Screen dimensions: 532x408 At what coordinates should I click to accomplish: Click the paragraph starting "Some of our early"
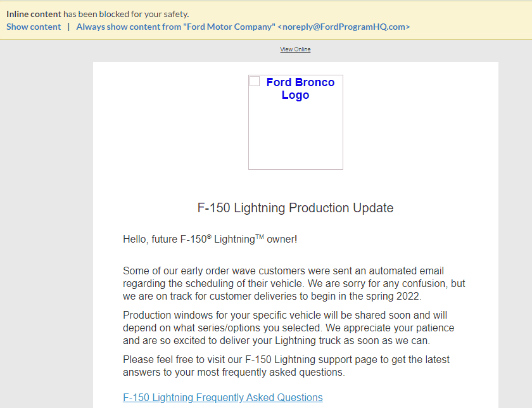click(x=294, y=283)
